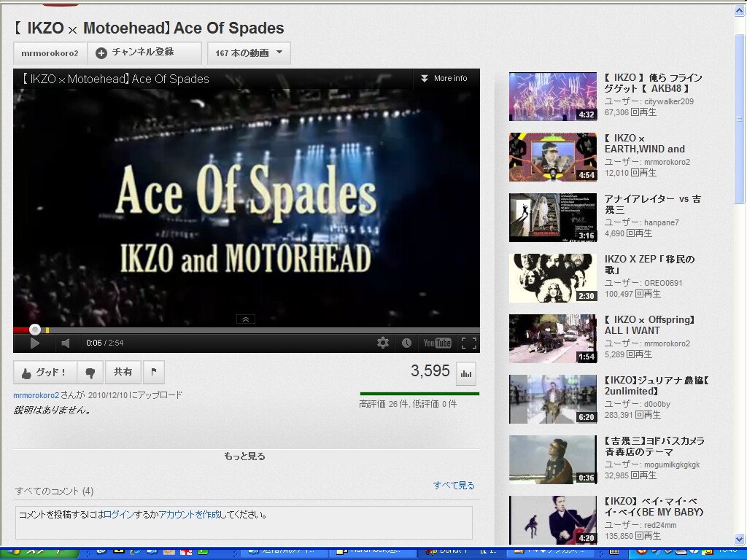This screenshot has width=747, height=560.
Task: Click the 3,595 view count
Action: coord(430,371)
